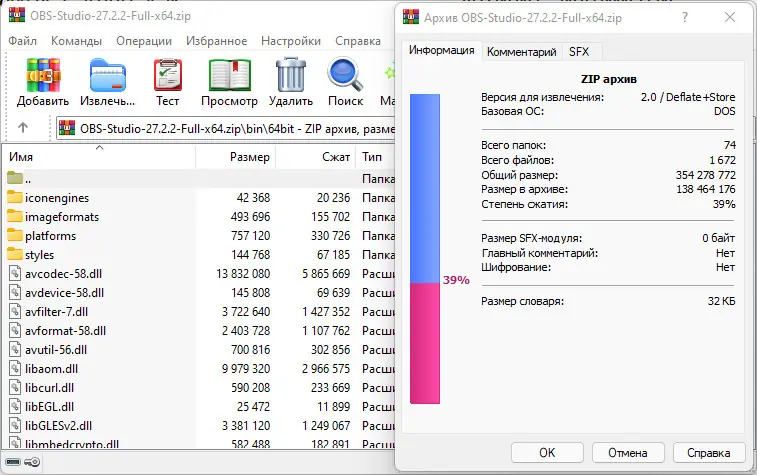
Task: Sort file list by Имя column
Action: tap(99, 157)
